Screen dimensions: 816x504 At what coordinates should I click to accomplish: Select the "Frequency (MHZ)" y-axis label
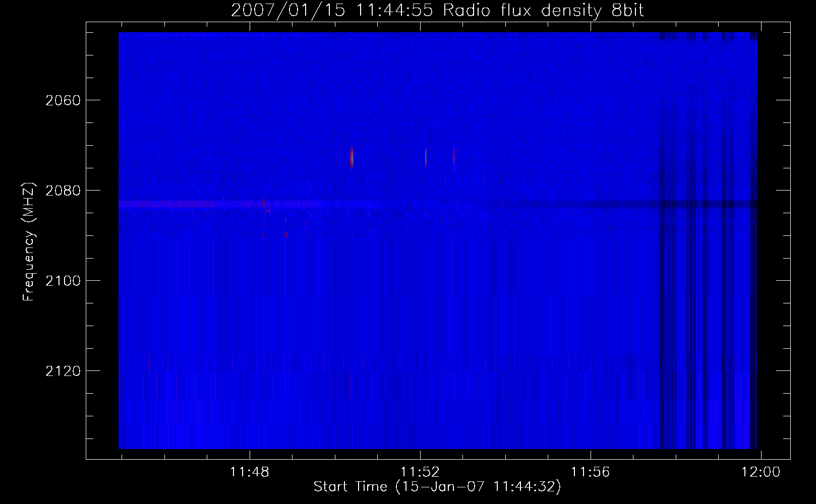(x=29, y=242)
